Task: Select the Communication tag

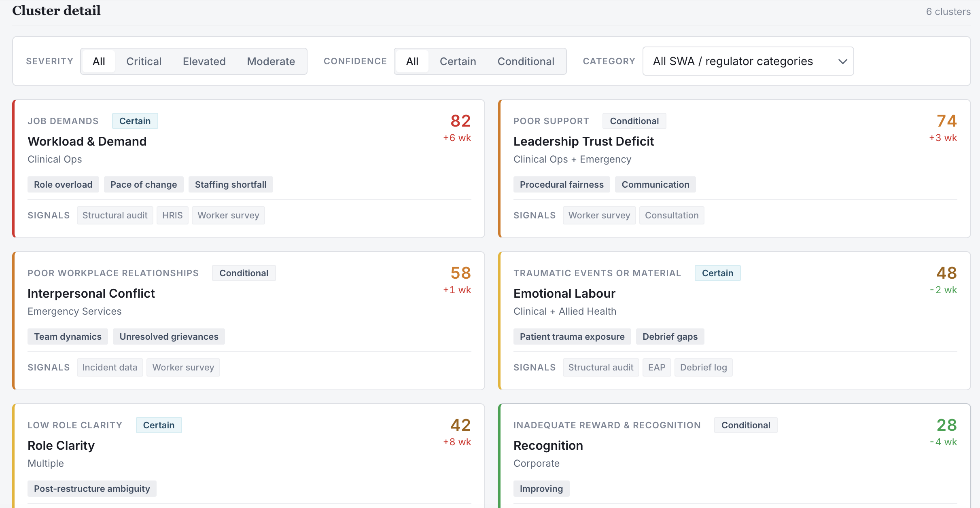Action: coord(655,184)
